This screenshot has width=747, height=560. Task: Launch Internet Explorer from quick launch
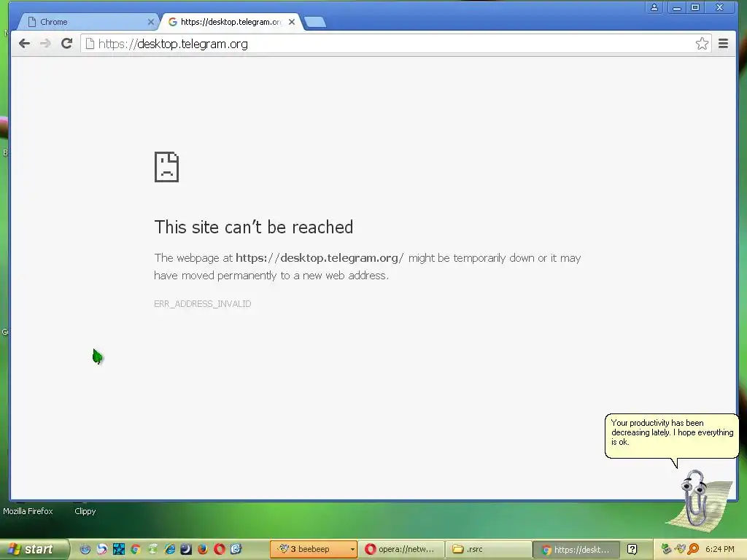click(169, 549)
